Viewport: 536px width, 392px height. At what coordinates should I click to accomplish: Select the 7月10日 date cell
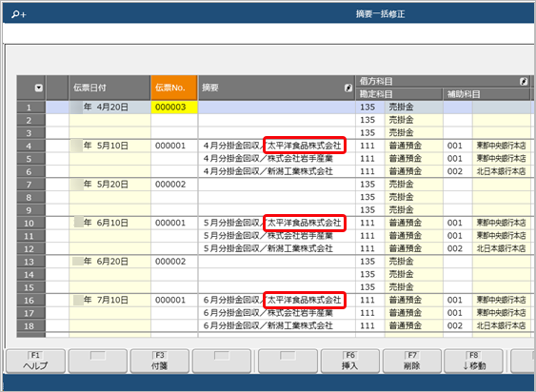pos(109,300)
